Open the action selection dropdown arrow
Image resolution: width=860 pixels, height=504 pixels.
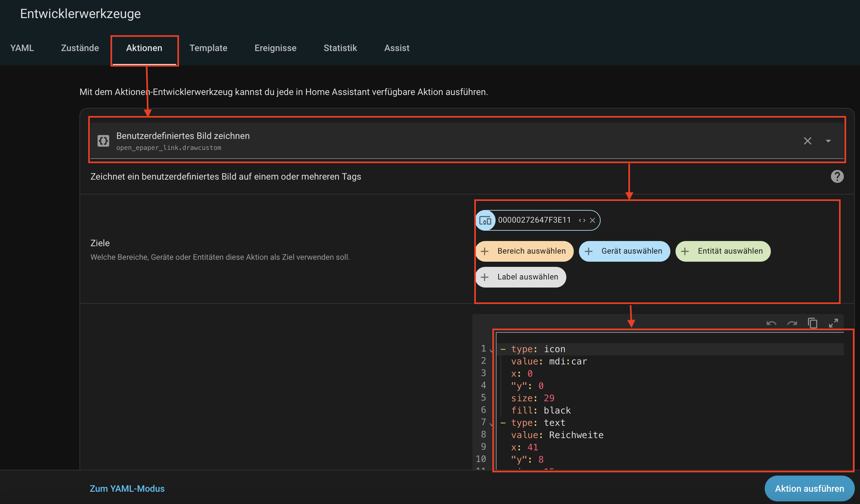[x=828, y=141]
